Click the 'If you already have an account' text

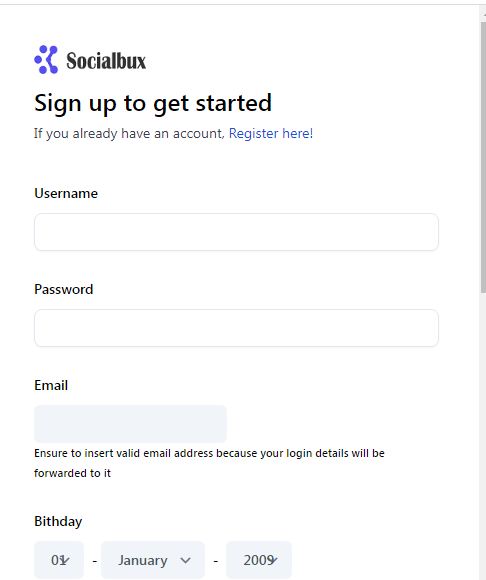[129, 134]
